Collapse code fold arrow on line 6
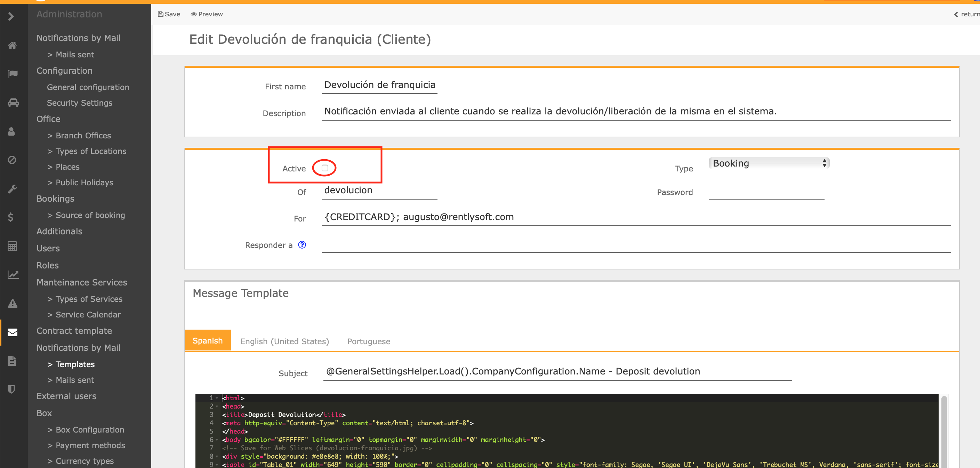Viewport: 980px width, 468px height. [217, 440]
